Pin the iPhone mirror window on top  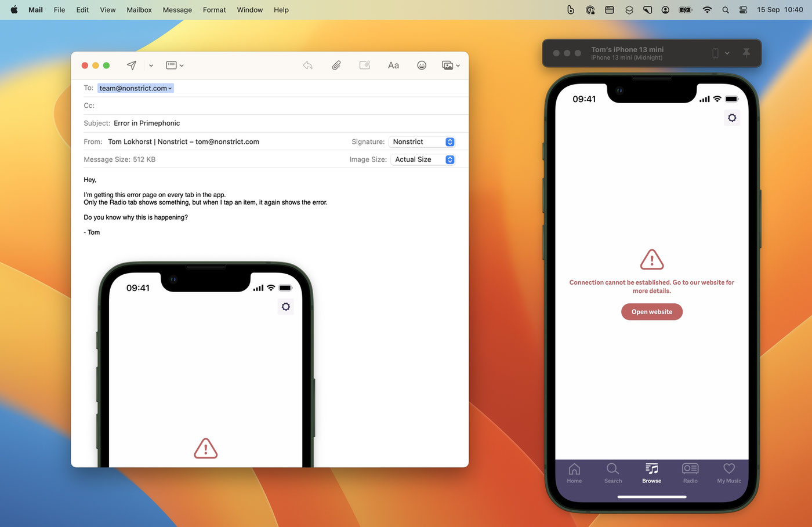click(x=746, y=53)
